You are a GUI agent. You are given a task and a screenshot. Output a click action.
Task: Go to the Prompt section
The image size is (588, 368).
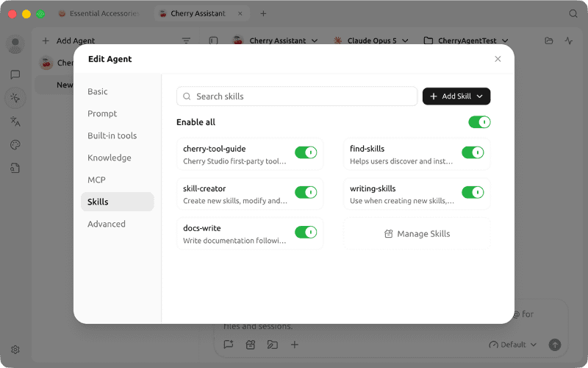point(118,114)
